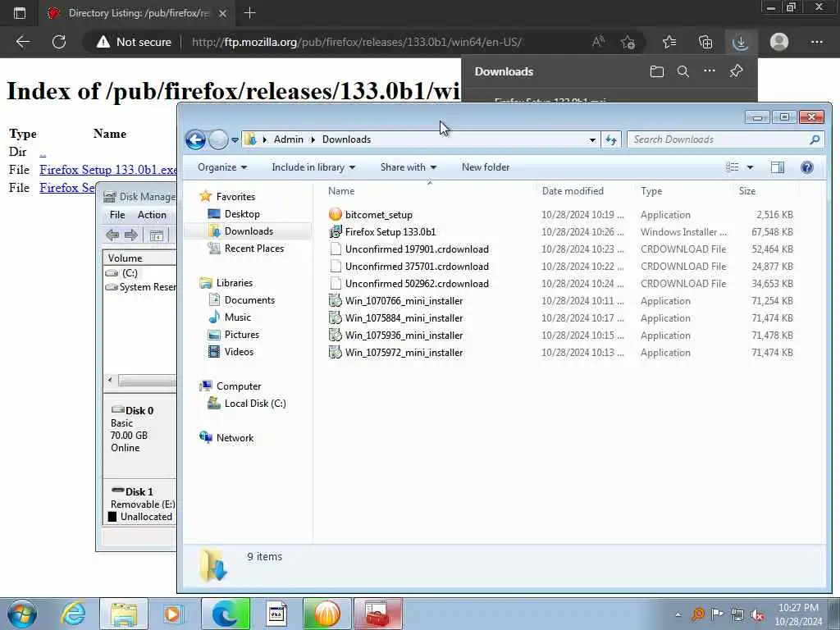840x630 pixels.
Task: Open new Edge tab
Action: 249,13
